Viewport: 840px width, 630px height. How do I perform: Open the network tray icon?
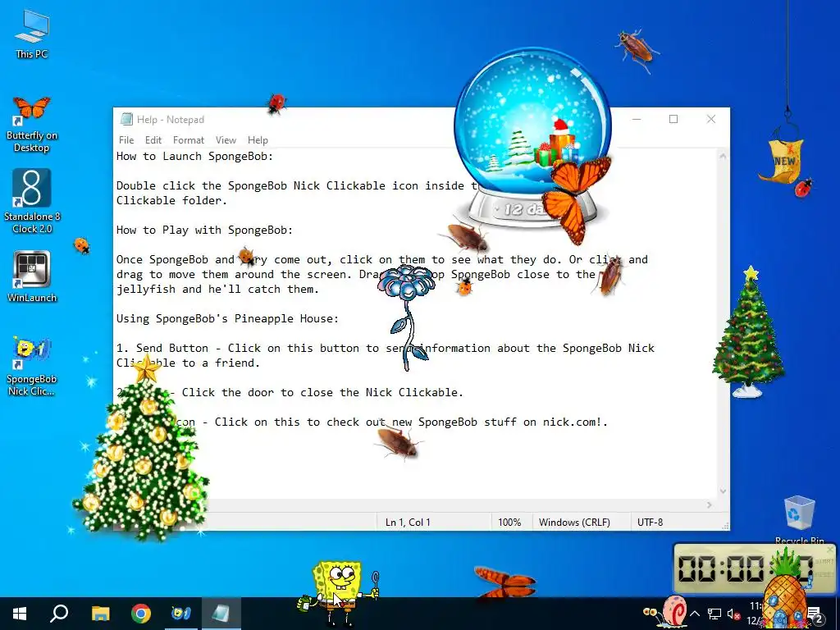[x=714, y=614]
